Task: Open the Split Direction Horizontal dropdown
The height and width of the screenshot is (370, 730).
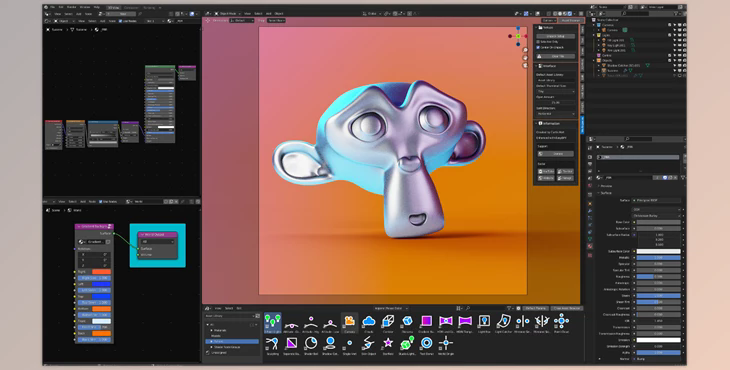Action: pyautogui.click(x=556, y=114)
